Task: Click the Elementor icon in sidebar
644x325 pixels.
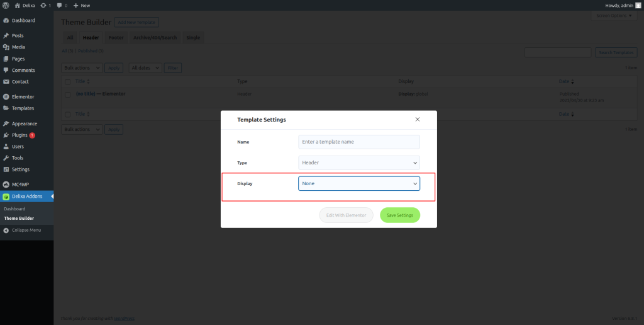Action: tap(6, 96)
